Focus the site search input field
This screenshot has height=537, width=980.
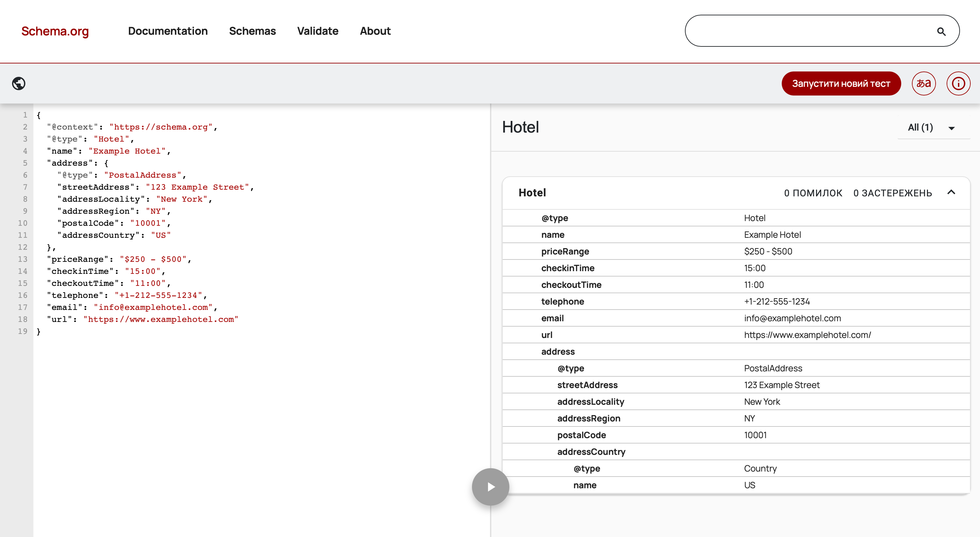click(806, 31)
